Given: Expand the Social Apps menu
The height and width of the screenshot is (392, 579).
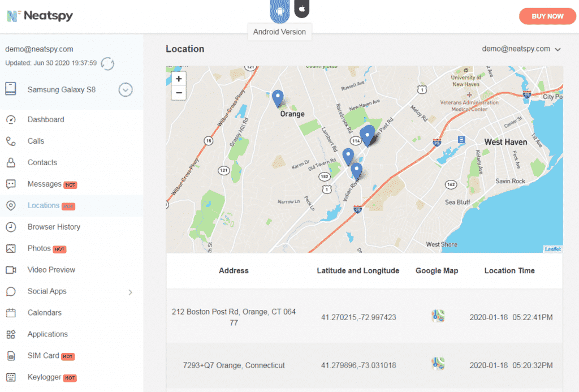Looking at the screenshot, I should pyautogui.click(x=46, y=291).
